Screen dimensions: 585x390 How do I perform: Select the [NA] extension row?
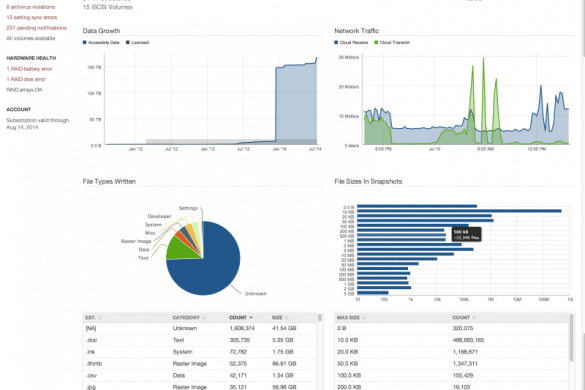200,328
